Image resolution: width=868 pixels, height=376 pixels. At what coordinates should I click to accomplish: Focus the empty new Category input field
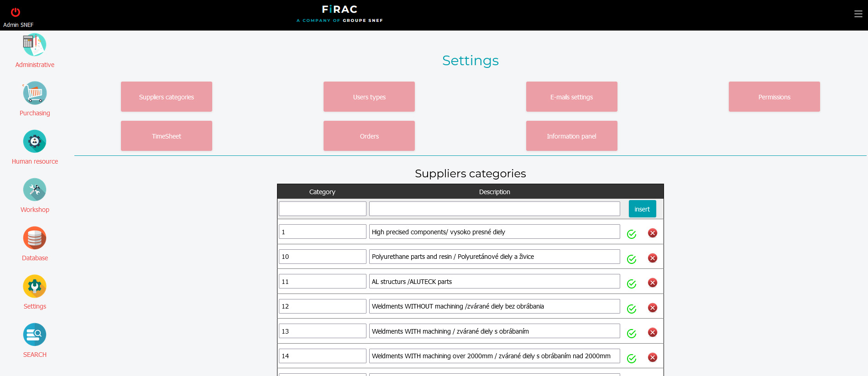[323, 209]
